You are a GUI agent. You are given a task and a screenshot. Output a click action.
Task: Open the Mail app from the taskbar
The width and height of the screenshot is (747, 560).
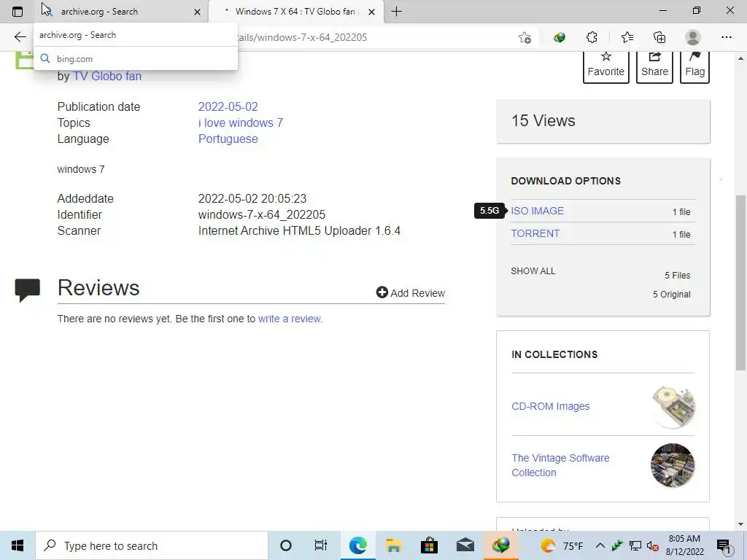coord(465,545)
